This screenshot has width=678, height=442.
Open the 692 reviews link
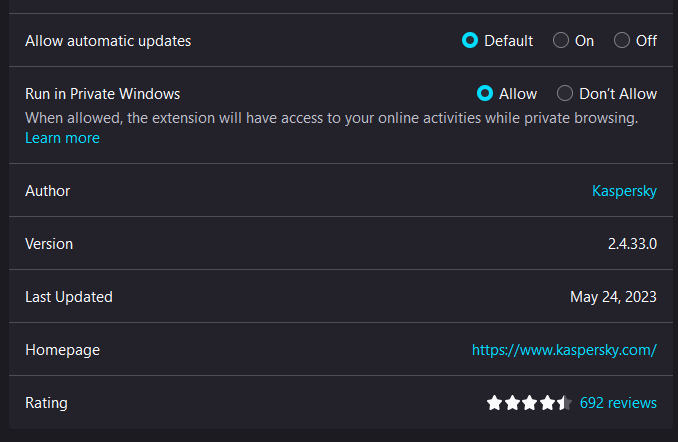[618, 403]
